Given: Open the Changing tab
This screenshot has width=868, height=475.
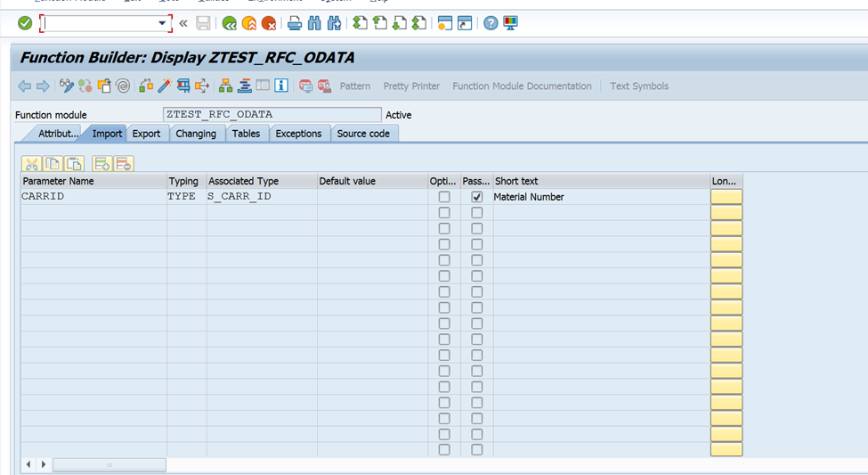Looking at the screenshot, I should point(196,134).
